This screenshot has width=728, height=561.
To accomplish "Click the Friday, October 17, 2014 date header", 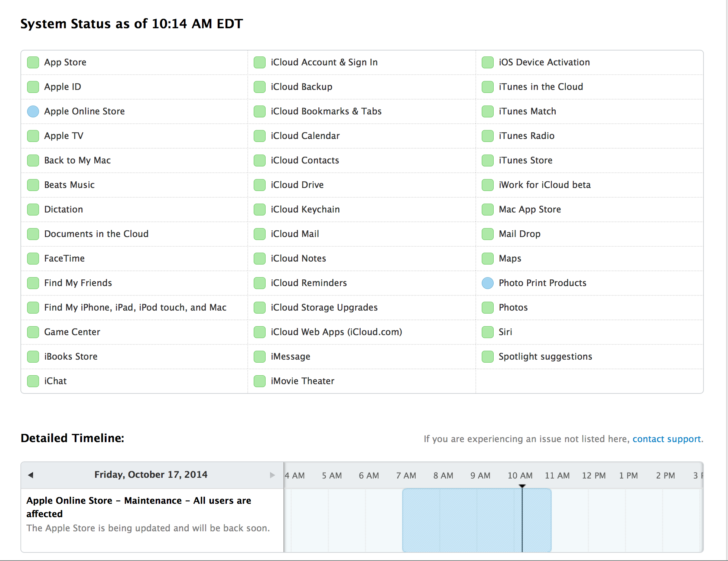I will click(x=151, y=475).
